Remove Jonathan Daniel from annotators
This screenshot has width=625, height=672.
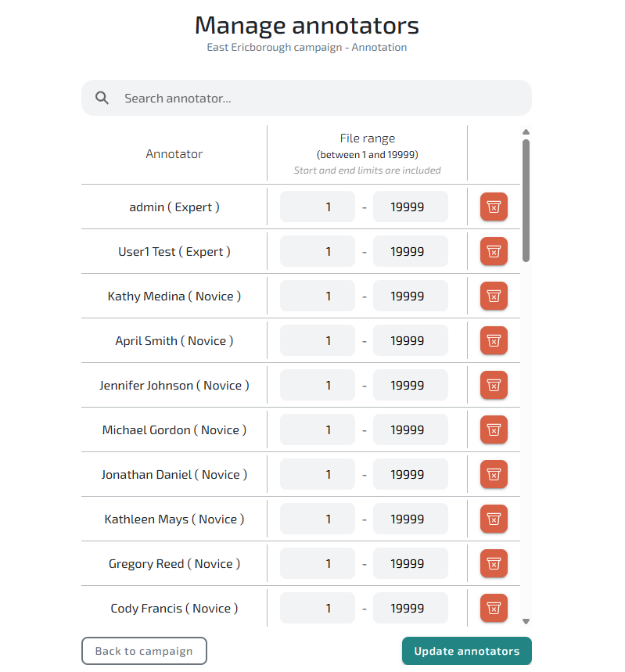[494, 475]
